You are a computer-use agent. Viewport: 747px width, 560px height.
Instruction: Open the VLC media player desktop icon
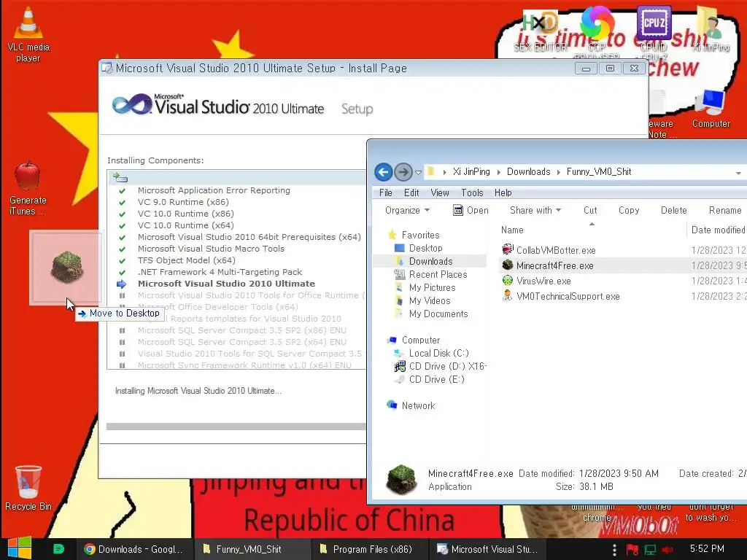pyautogui.click(x=28, y=34)
